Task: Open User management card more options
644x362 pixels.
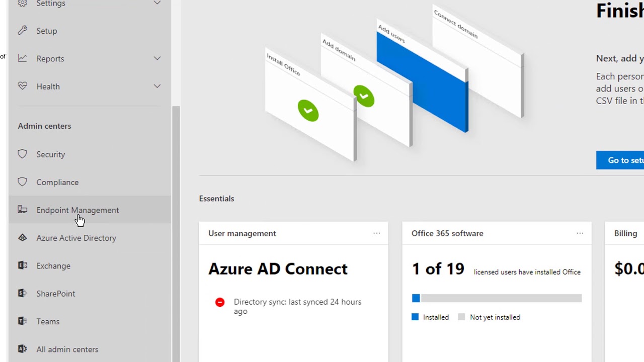Action: (x=376, y=233)
